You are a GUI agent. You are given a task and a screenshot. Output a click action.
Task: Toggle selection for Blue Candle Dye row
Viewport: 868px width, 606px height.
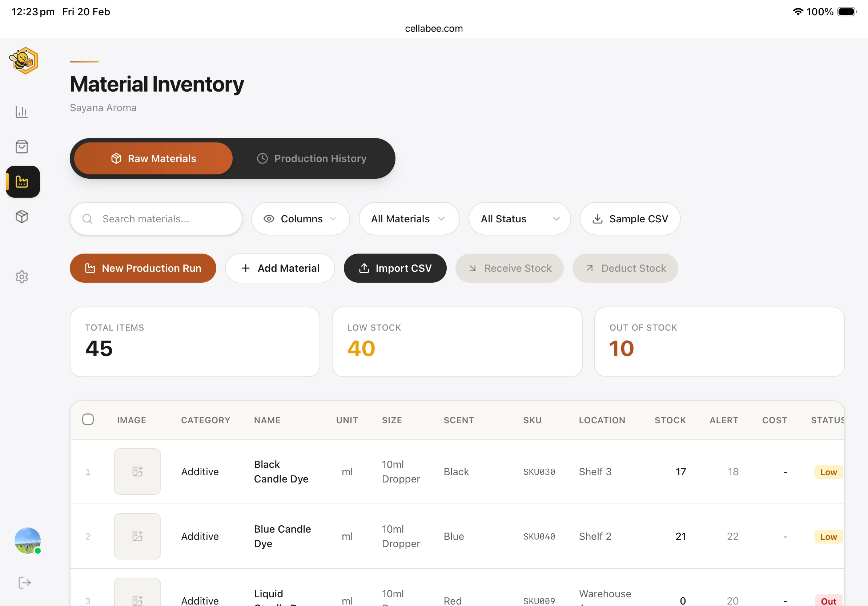88,536
